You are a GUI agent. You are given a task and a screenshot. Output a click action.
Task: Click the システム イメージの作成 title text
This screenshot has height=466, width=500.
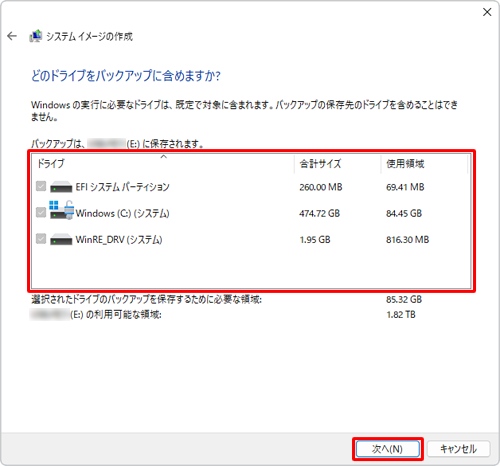tap(89, 36)
